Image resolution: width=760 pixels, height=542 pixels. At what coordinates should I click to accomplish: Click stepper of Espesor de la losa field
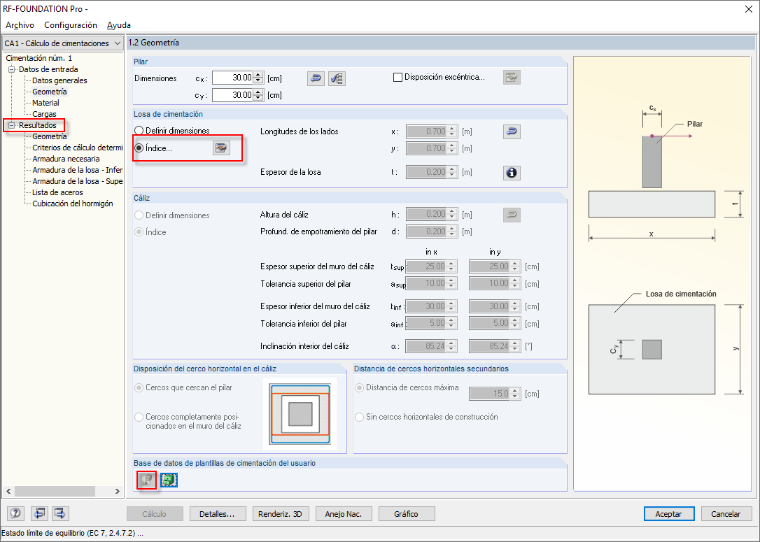tap(452, 172)
